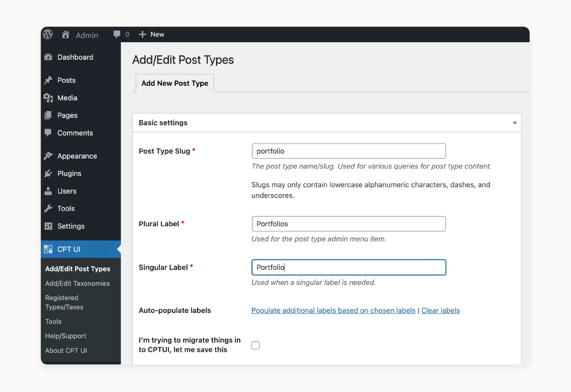Open Tools under CPT UI submenu
This screenshot has height=392, width=571.
pyautogui.click(x=53, y=321)
